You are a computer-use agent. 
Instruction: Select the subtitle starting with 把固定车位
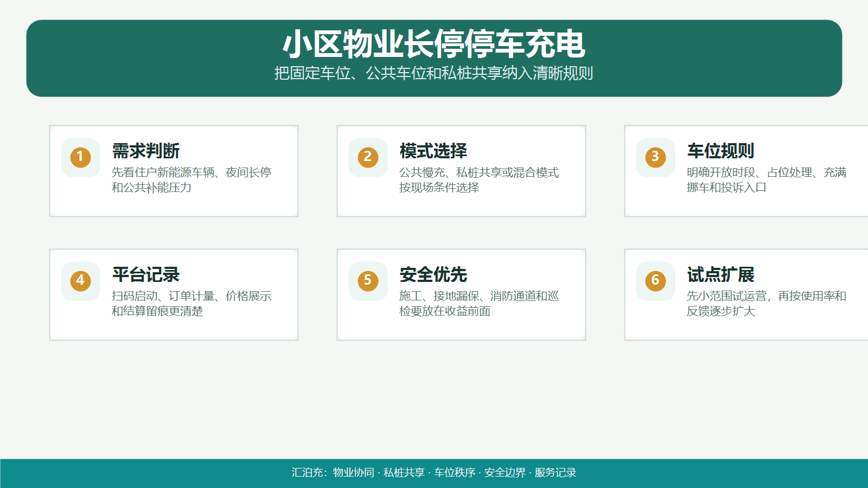tap(434, 73)
